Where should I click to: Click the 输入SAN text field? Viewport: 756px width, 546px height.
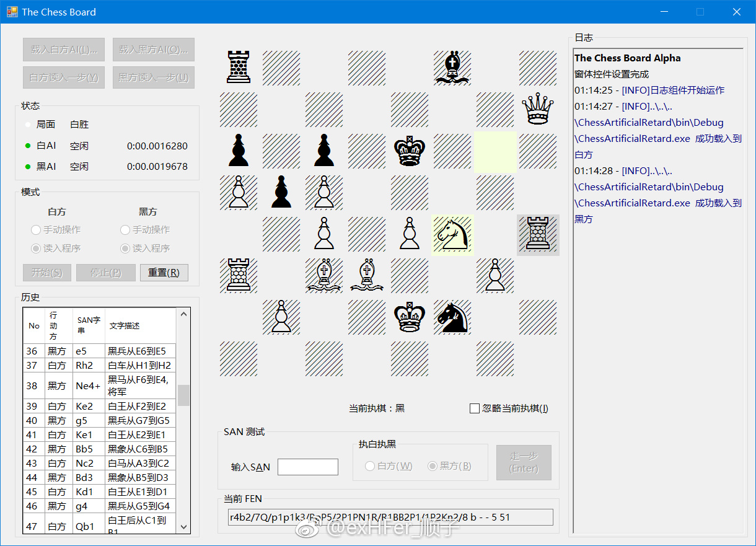[x=308, y=467]
